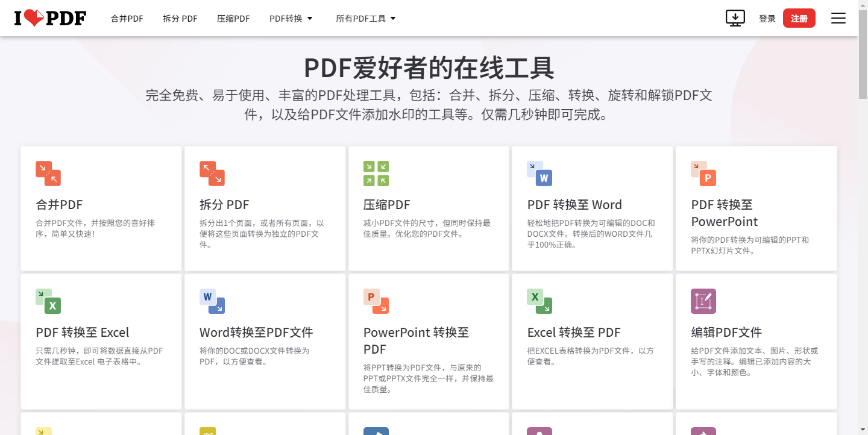The image size is (868, 435).
Task: Click the description text starting 合并PDF文件，并按照
Action: pos(95,228)
